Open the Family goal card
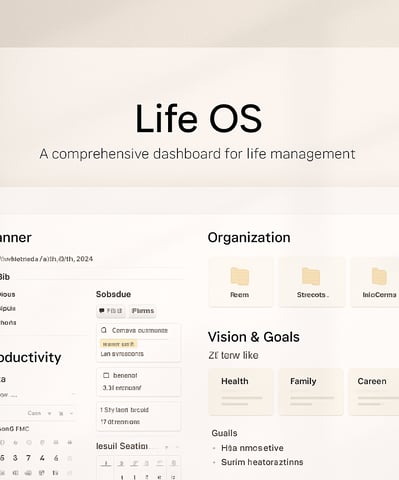The image size is (399, 480). pos(311,392)
